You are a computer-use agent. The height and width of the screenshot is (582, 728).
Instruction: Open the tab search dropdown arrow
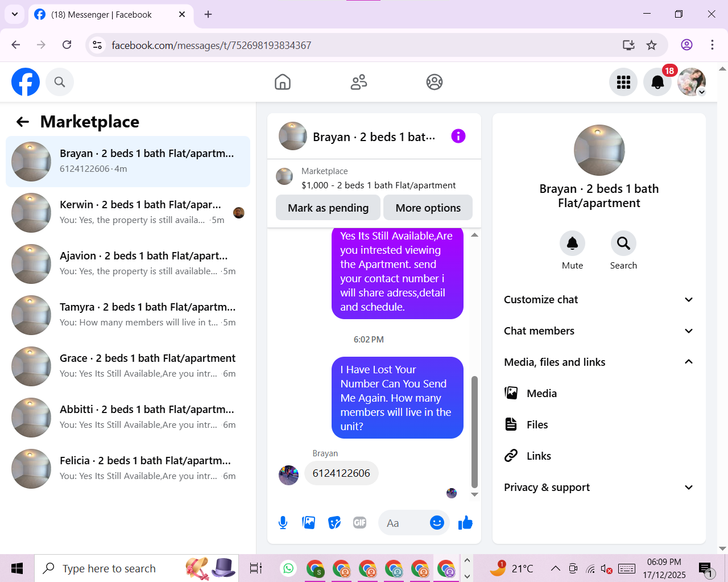15,14
